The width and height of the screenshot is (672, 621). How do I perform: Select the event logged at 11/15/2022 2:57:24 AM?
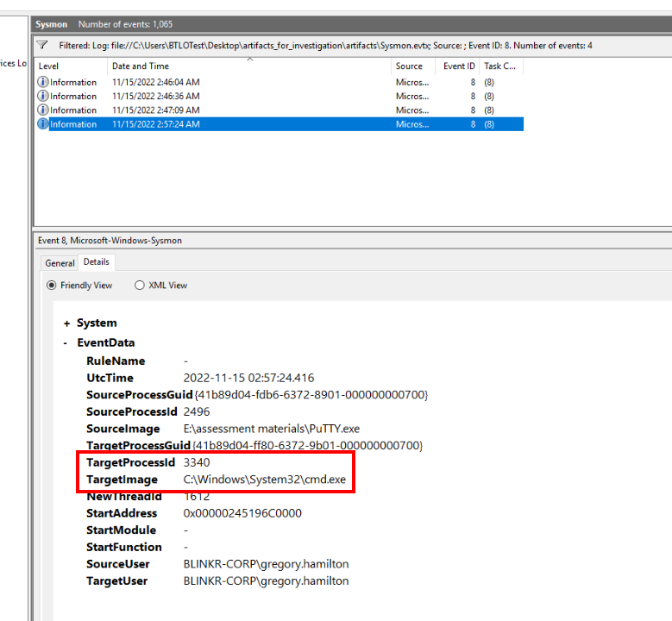[x=279, y=124]
